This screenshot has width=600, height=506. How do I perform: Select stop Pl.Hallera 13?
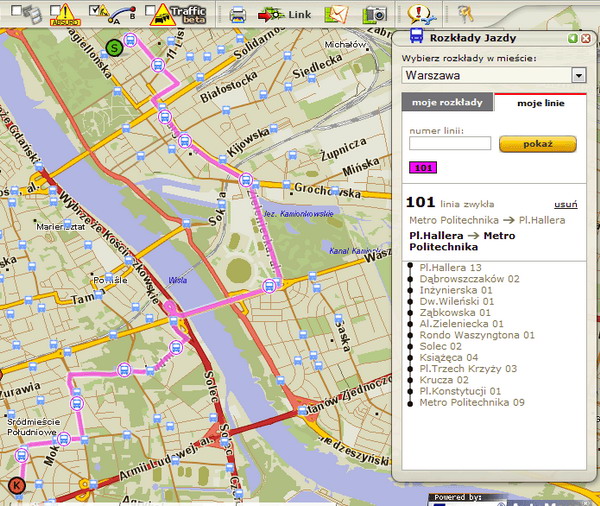click(450, 268)
